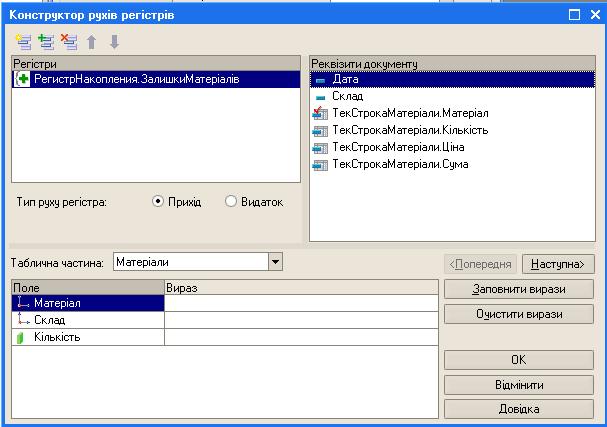The image size is (607, 427).
Task: Select the Видаток radio button
Action: pyautogui.click(x=231, y=201)
